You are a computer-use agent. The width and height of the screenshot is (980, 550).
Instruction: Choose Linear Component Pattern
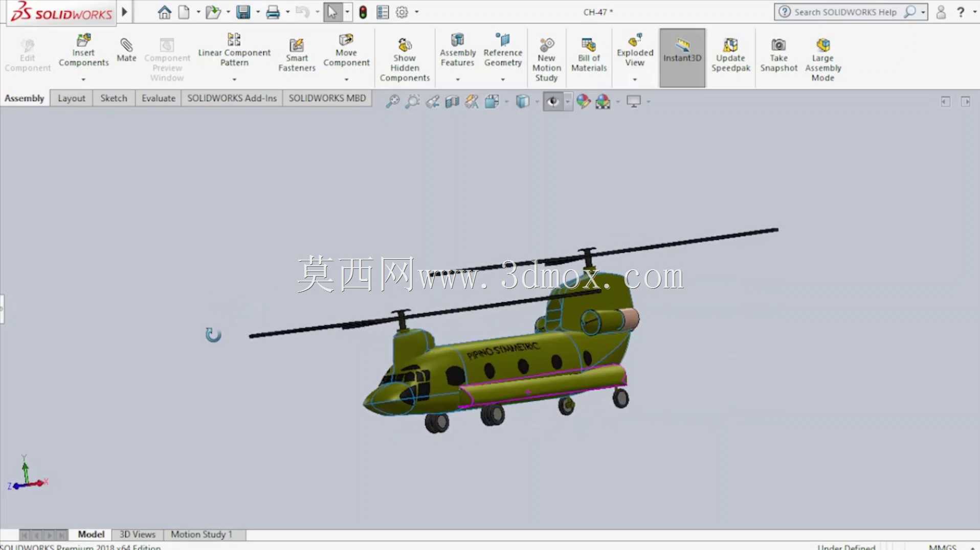coord(234,50)
